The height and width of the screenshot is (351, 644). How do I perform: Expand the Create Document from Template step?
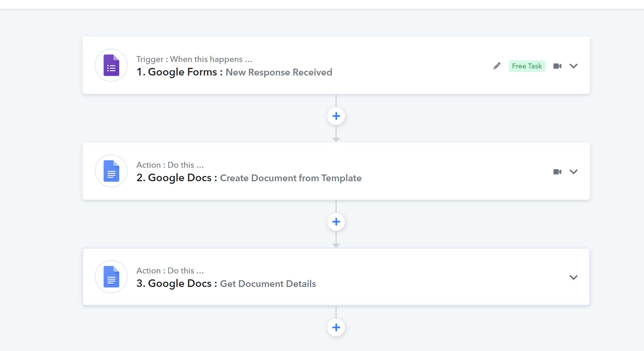pos(574,172)
